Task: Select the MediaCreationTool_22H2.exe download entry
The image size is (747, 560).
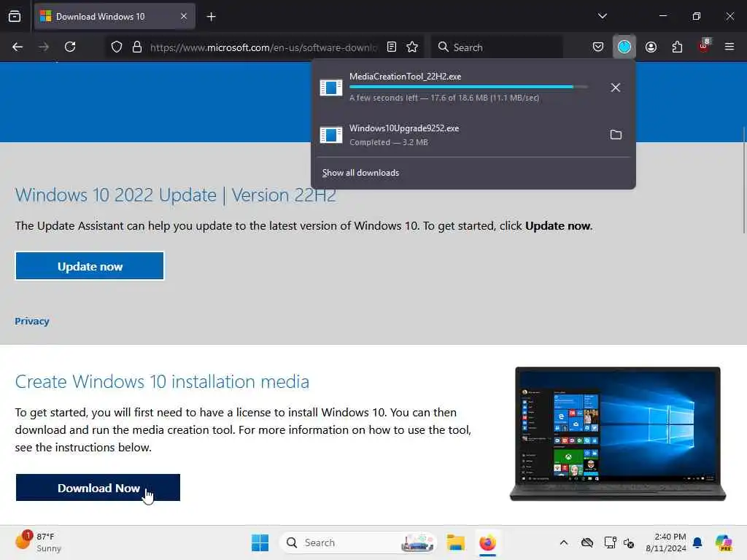Action: coord(457,87)
